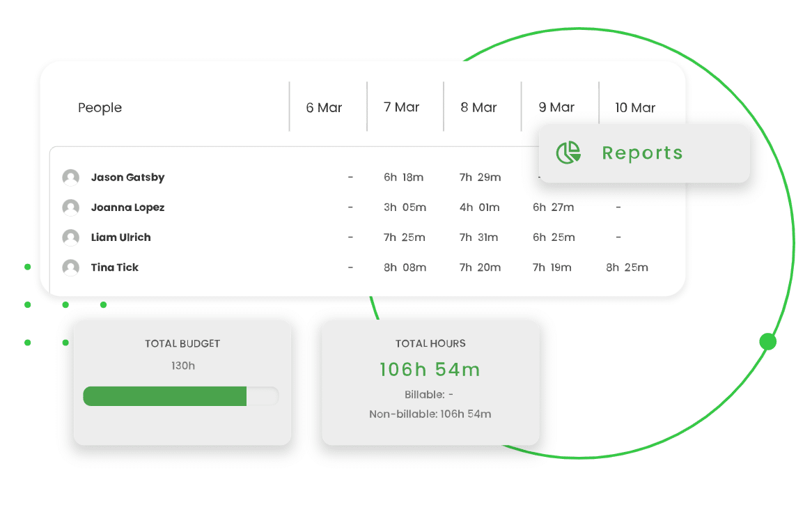Viewport: 812px width, 507px height.
Task: Click the 106h 54m total hours value
Action: coord(430,369)
